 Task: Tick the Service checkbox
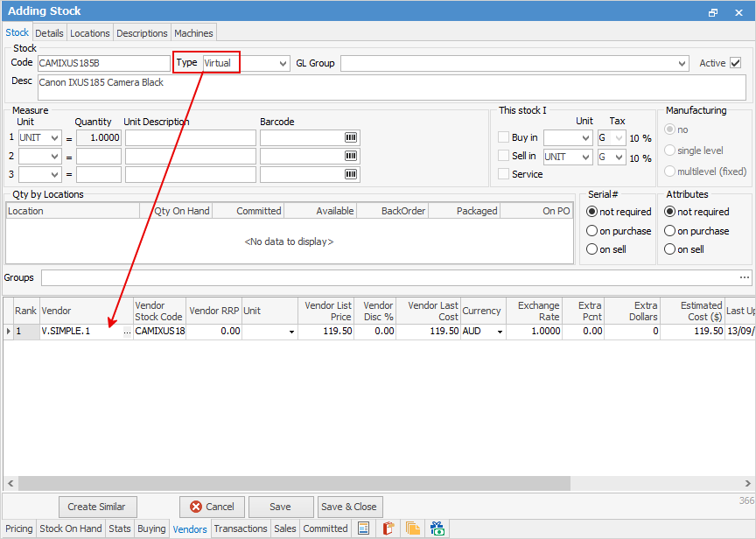[503, 174]
